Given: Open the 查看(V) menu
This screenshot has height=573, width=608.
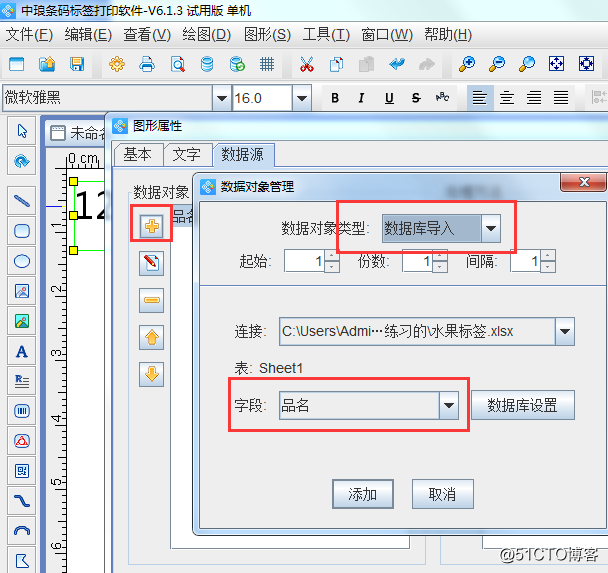Looking at the screenshot, I should click(147, 35).
